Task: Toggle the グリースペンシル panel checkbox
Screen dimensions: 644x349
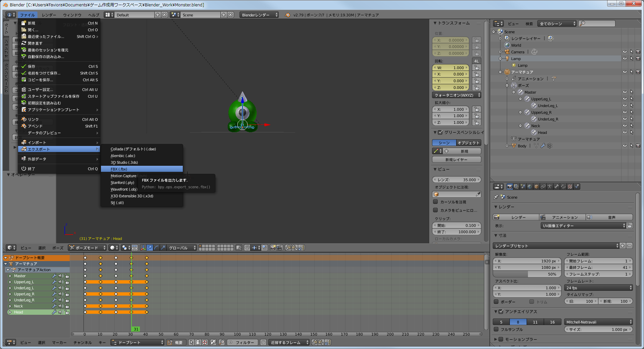Action: [x=440, y=132]
